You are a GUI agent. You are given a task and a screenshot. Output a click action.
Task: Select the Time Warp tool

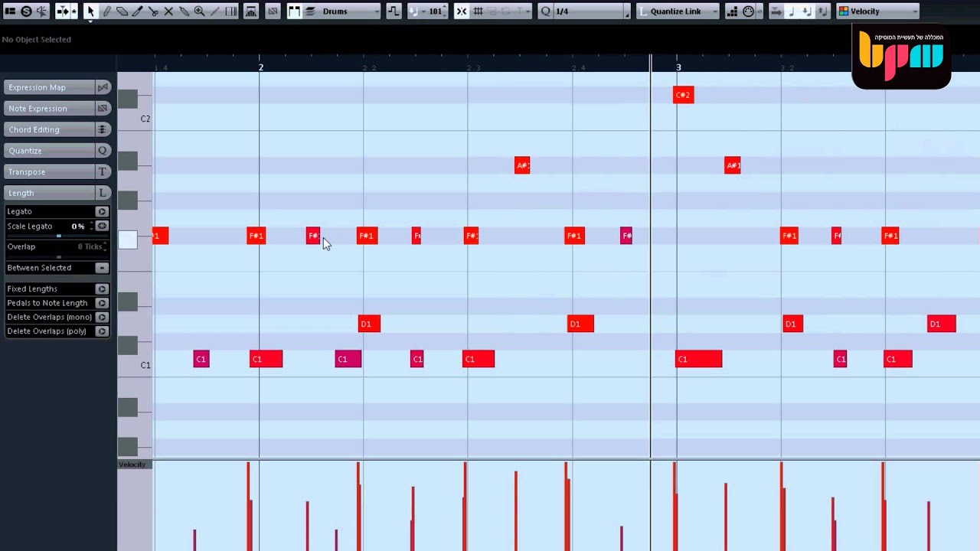tap(231, 11)
